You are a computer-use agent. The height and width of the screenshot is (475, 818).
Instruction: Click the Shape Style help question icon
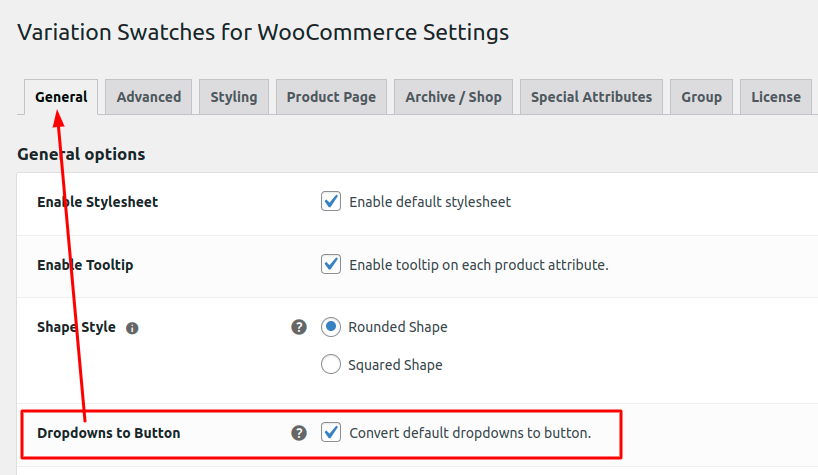coord(299,327)
